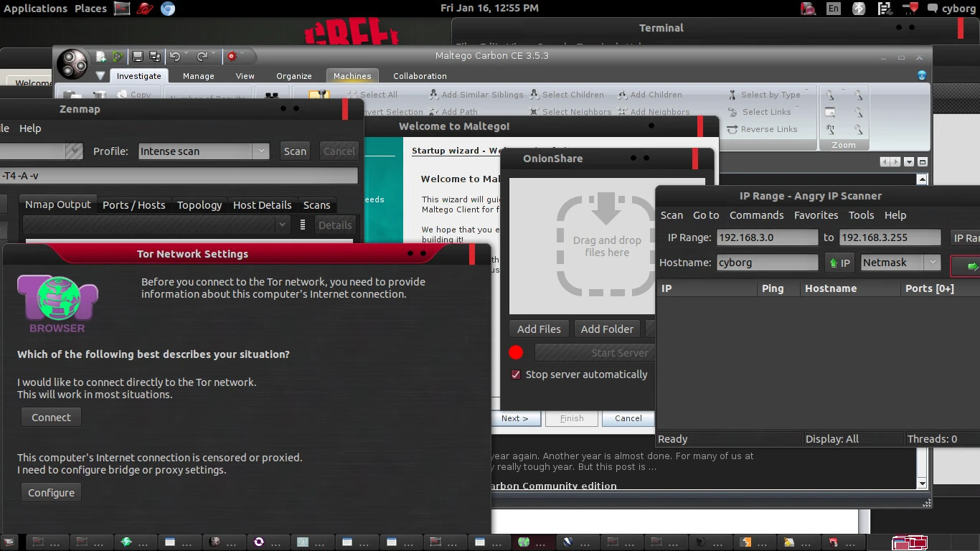
Task: Click the red gear icon in Maltego toolbar
Action: (232, 57)
